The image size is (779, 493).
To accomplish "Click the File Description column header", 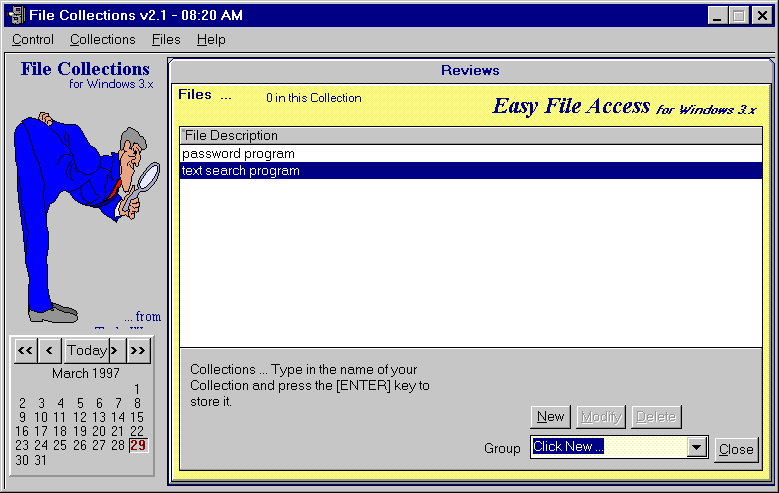I will click(231, 135).
